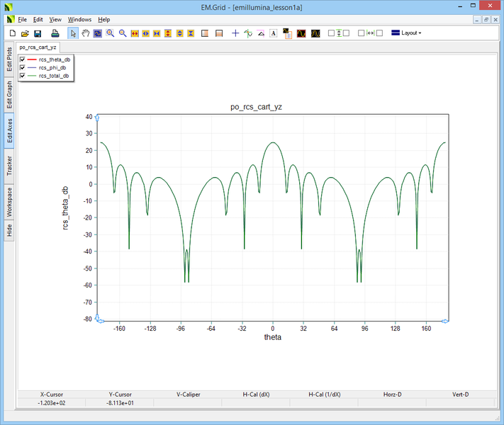Image resolution: width=504 pixels, height=425 pixels.
Task: Click the Print icon in toolbar
Action: 55,33
